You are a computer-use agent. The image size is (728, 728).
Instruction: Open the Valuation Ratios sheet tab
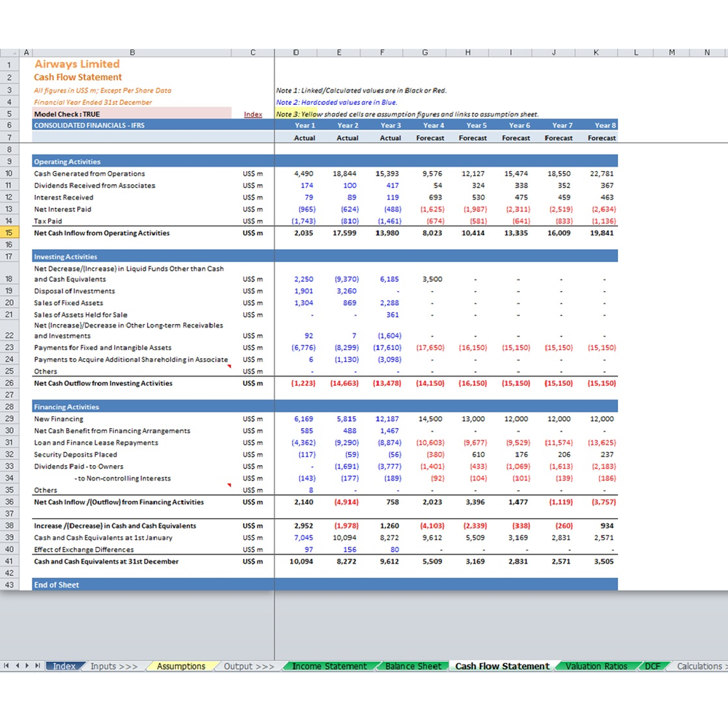(596, 666)
